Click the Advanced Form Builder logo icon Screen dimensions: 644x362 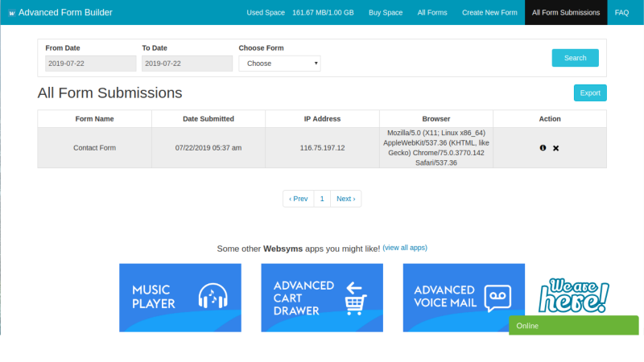(x=12, y=13)
